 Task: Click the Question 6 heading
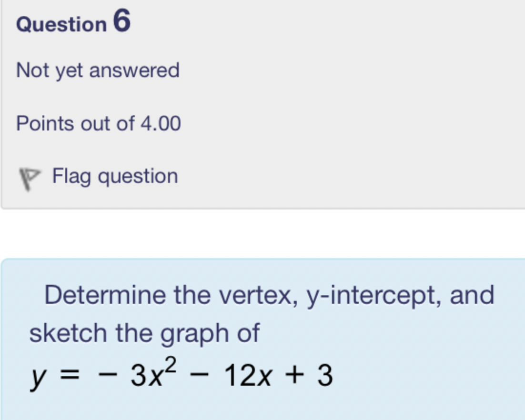pos(73,23)
